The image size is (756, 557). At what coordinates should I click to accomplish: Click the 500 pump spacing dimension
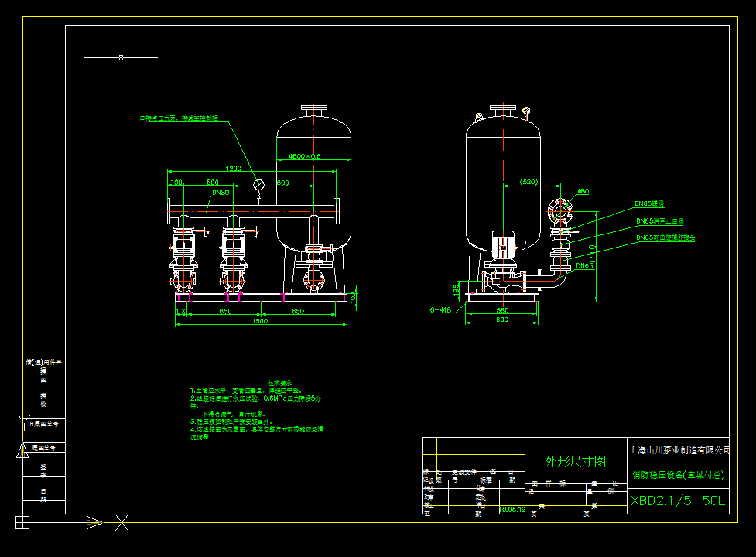pos(213,182)
